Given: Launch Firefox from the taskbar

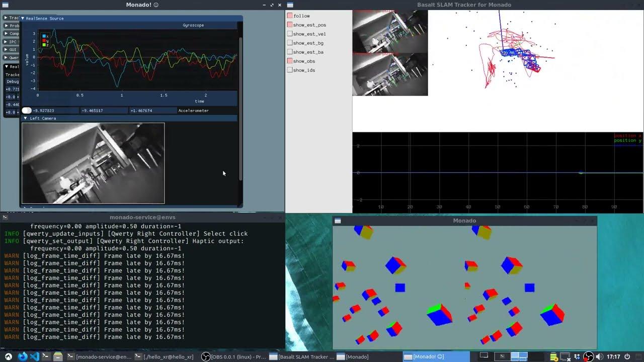Looking at the screenshot, I should 22,356.
